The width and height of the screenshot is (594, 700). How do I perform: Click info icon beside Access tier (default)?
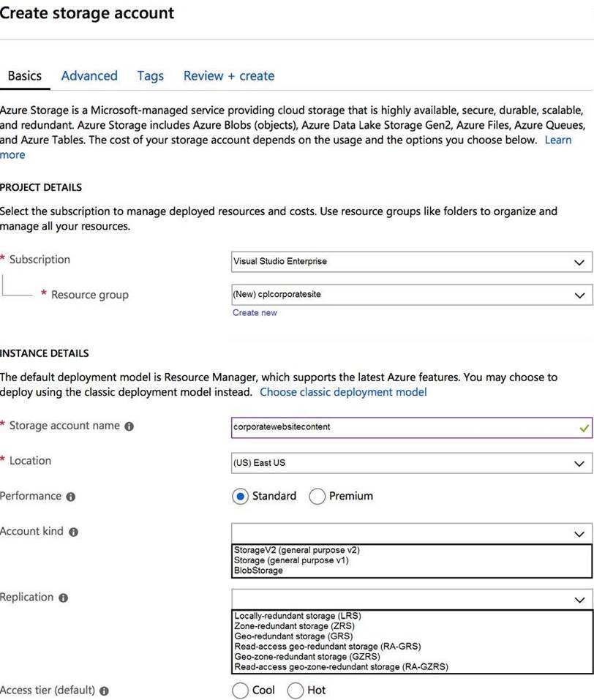coord(104,691)
